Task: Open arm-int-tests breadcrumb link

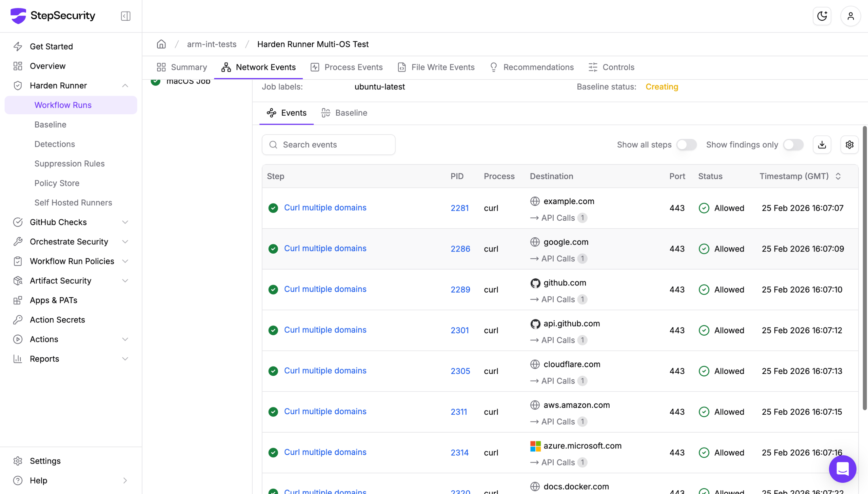Action: pyautogui.click(x=212, y=44)
